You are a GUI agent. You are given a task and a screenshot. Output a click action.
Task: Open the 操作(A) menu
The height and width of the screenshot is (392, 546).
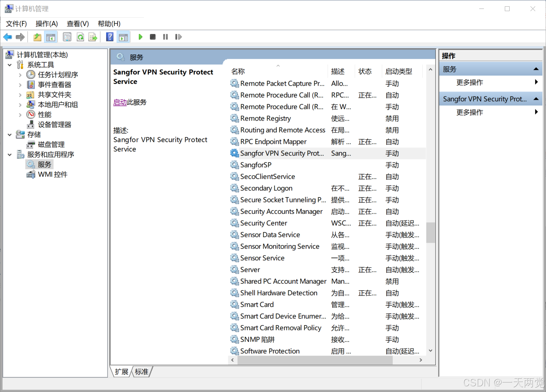47,24
